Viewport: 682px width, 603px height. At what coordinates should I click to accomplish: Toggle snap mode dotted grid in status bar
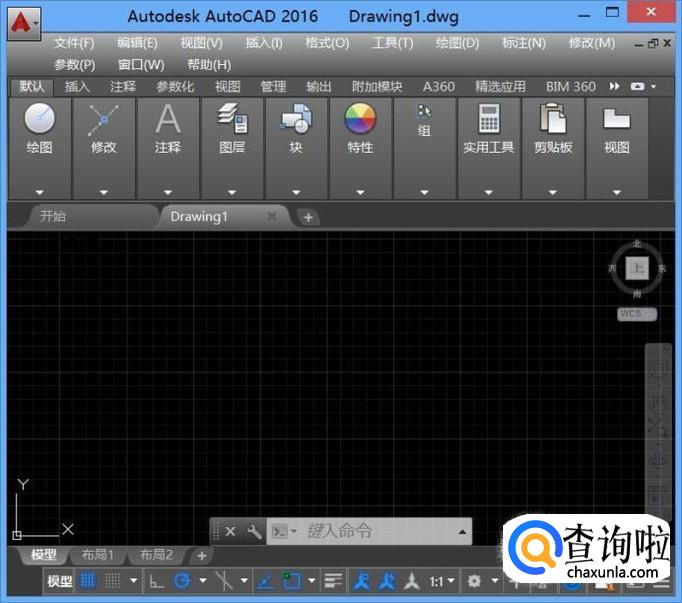(113, 581)
